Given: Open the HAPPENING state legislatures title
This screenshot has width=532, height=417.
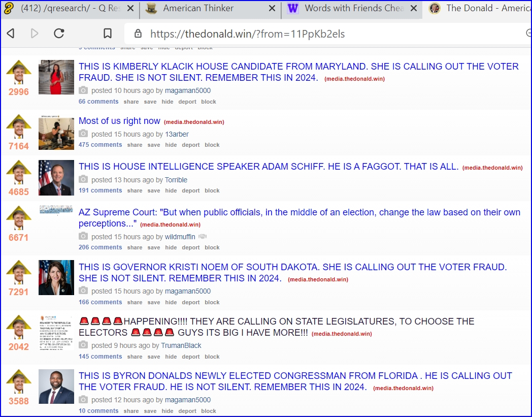Looking at the screenshot, I should (277, 327).
